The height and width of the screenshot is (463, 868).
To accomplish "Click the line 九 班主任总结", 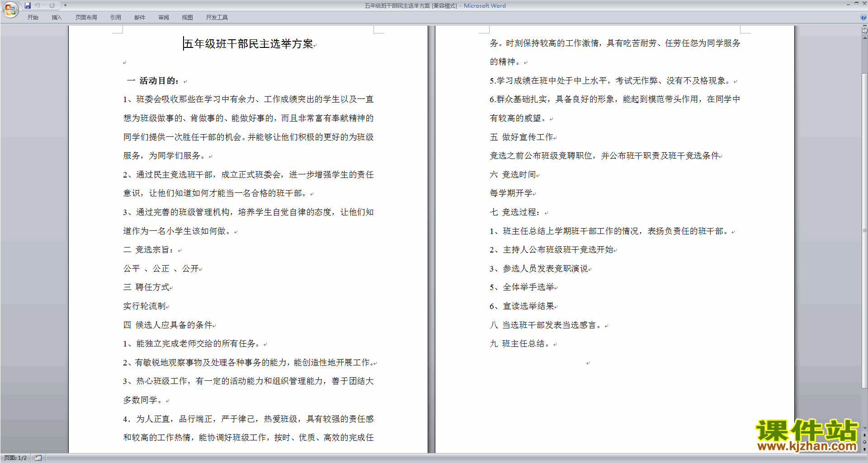I will pyautogui.click(x=521, y=344).
